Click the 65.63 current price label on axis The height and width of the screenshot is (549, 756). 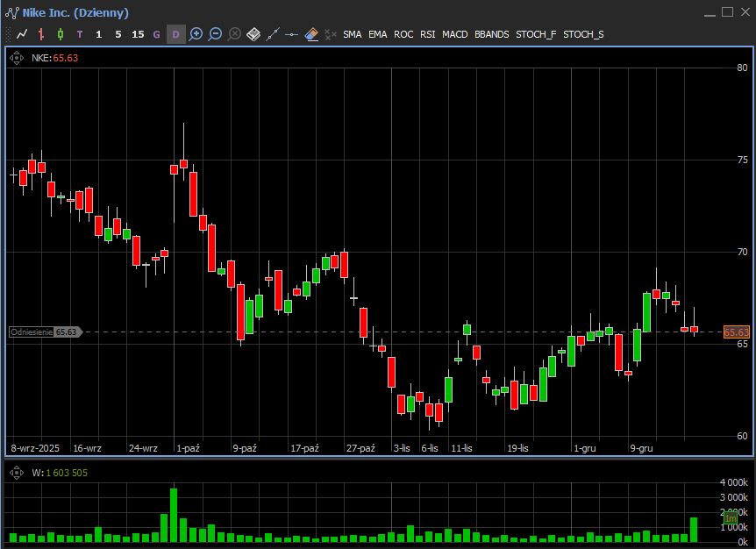(736, 332)
